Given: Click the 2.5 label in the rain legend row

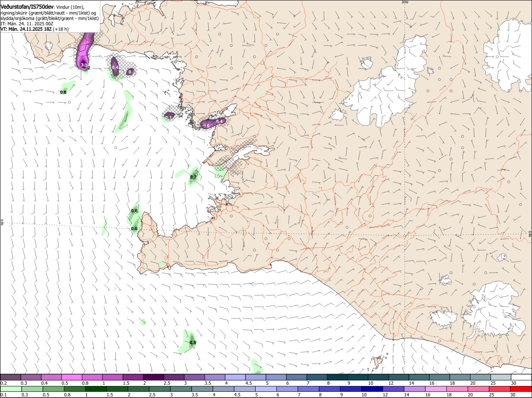Looking at the screenshot, I should [153, 395].
